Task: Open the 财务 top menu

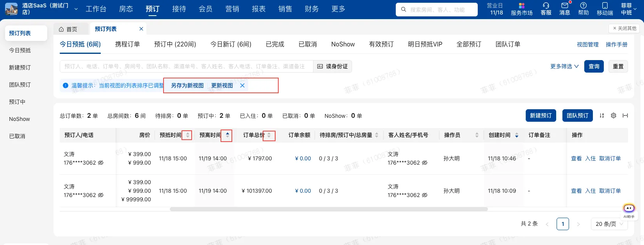Action: click(312, 9)
